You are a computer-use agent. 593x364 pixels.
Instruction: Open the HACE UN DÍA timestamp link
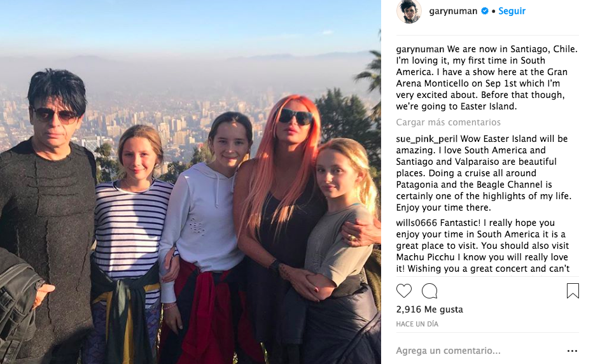coord(417,324)
